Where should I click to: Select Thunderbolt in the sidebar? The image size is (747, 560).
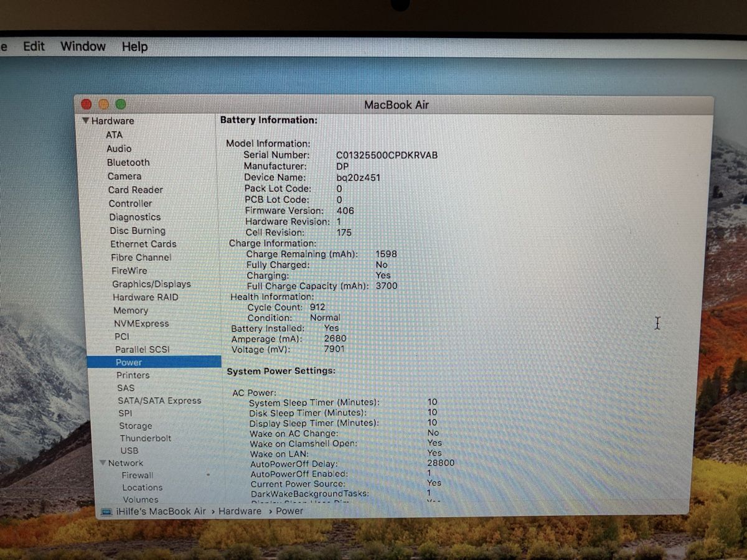[145, 438]
